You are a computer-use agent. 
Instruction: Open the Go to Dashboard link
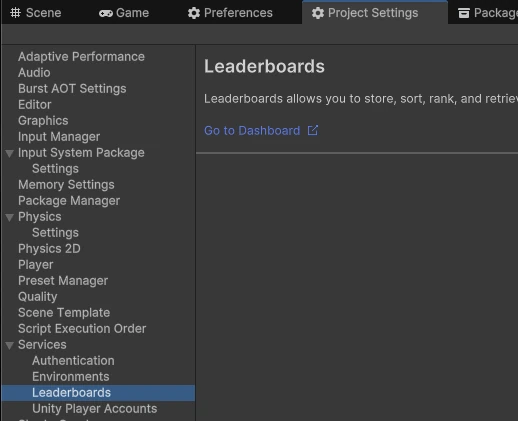[x=252, y=131]
